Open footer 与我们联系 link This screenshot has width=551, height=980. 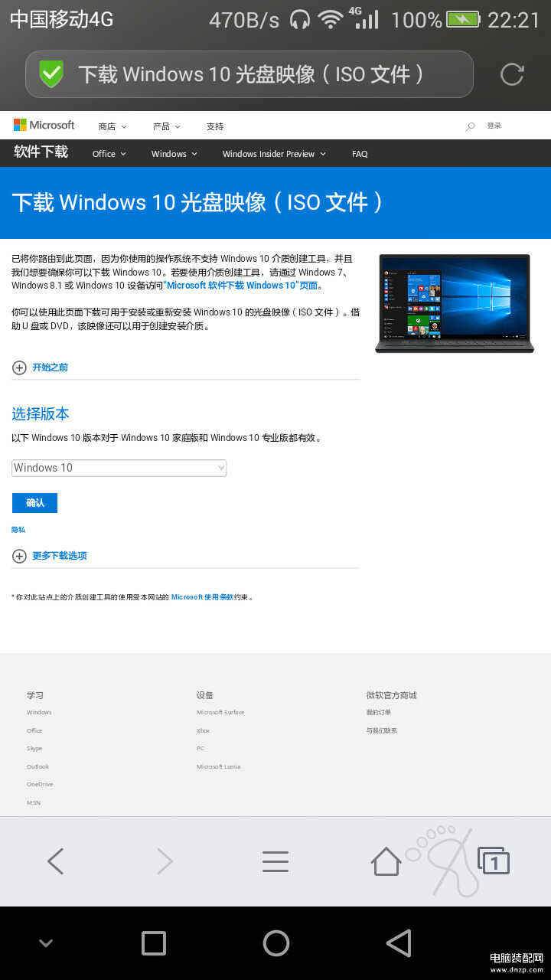381,731
